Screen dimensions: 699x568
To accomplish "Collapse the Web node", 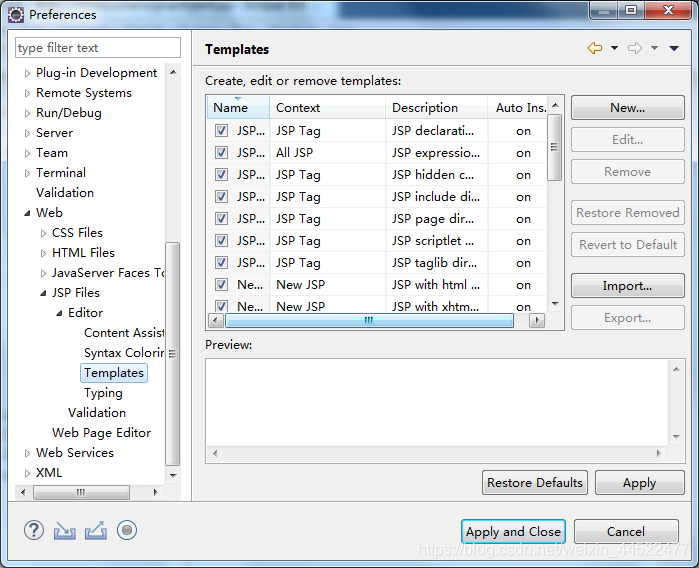I will (27, 213).
